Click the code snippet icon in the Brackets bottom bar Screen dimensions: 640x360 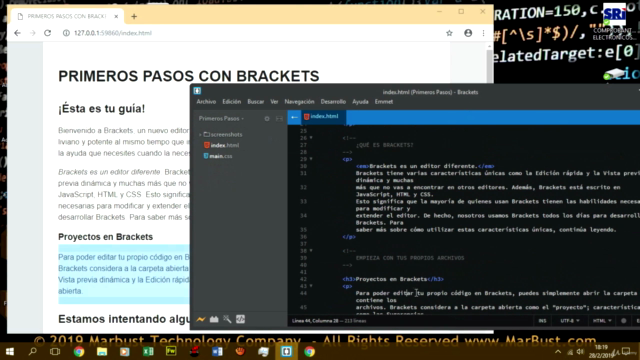pyautogui.click(x=240, y=320)
